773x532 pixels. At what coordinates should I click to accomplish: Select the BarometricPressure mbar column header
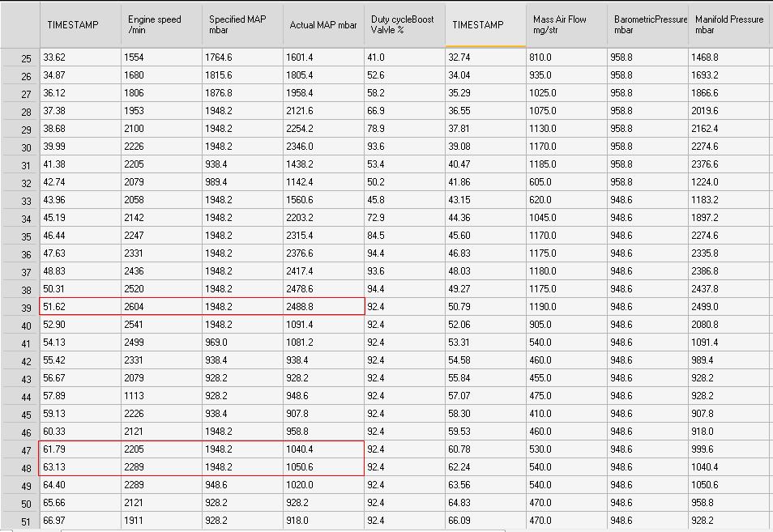647,24
